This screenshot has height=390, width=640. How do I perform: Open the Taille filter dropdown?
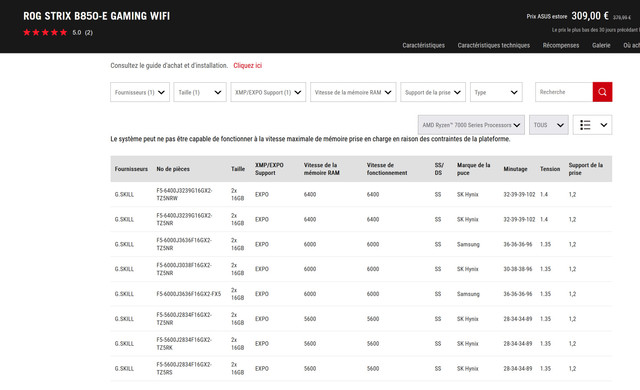[200, 92]
